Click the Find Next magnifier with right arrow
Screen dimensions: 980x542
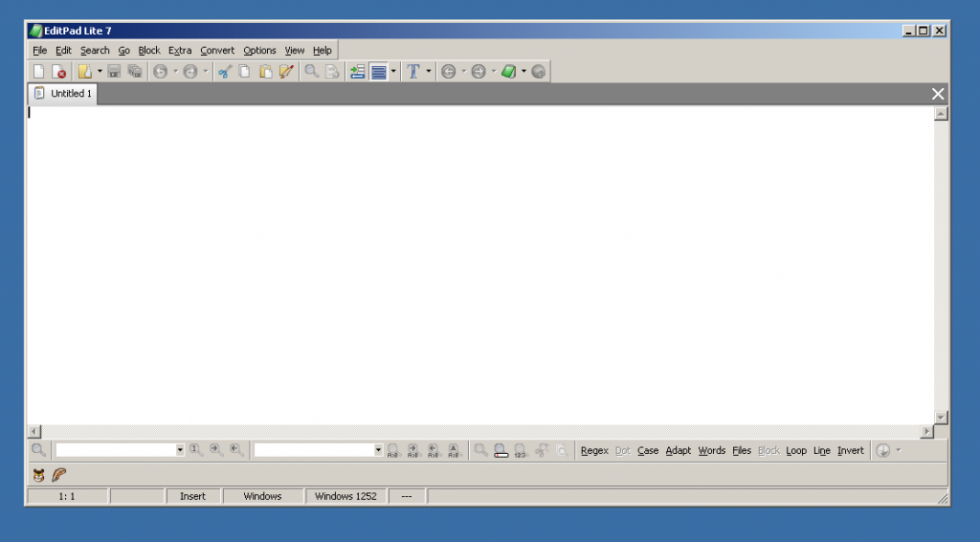point(217,450)
